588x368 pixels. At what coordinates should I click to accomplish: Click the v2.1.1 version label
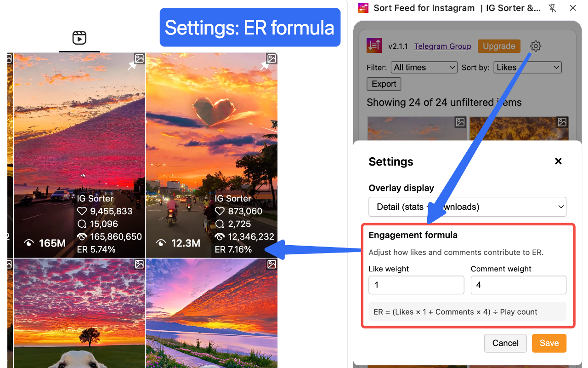tap(398, 46)
